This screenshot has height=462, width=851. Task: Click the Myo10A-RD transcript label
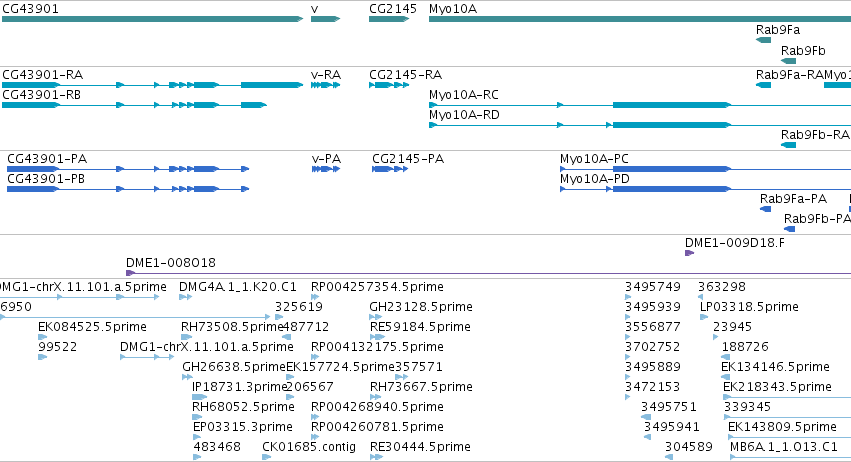point(464,115)
